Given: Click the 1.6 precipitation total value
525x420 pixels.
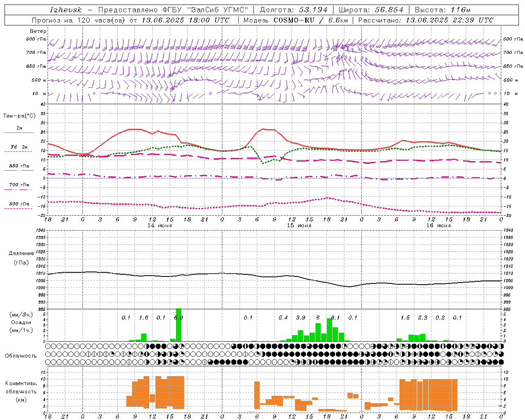Looking at the screenshot, I should (x=144, y=317).
